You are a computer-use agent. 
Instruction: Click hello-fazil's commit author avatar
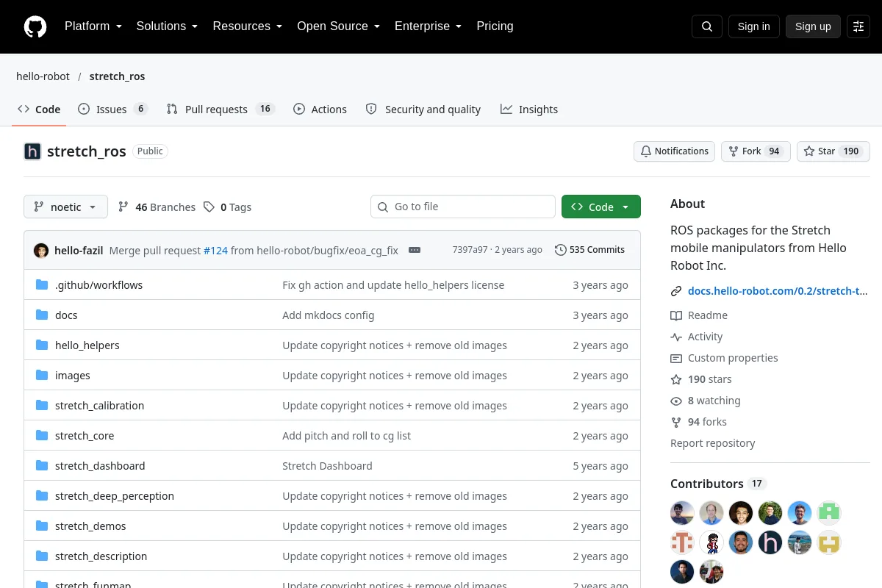(41, 250)
